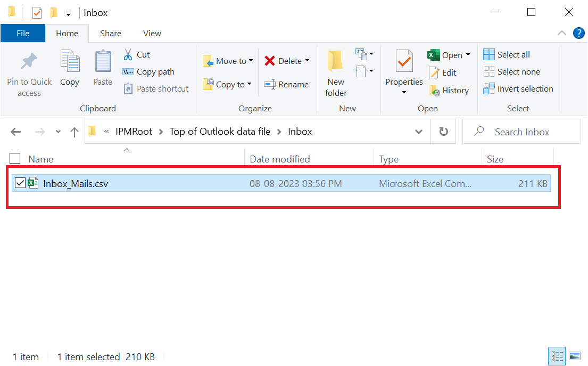The width and height of the screenshot is (588, 366).
Task: Click the address bar folder icon
Action: (x=93, y=132)
